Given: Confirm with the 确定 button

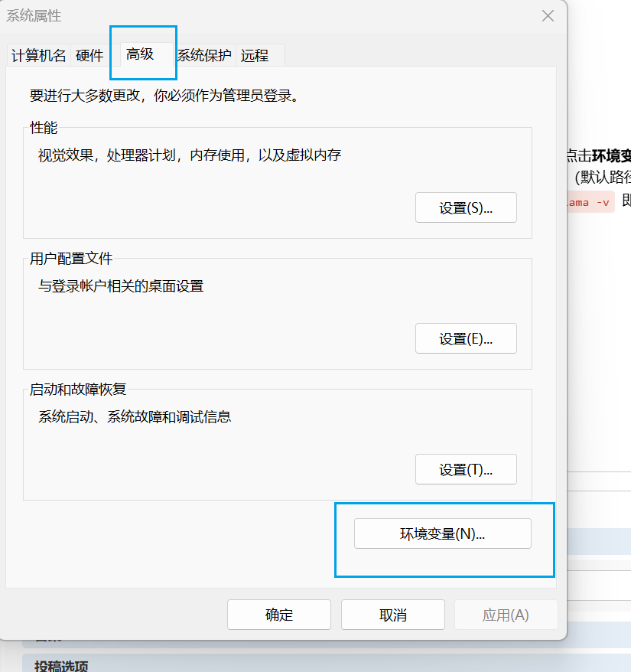Looking at the screenshot, I should [279, 615].
